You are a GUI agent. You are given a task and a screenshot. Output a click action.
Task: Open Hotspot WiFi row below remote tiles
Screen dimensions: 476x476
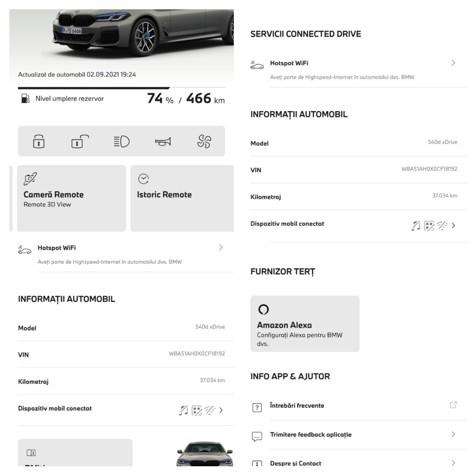(x=126, y=254)
